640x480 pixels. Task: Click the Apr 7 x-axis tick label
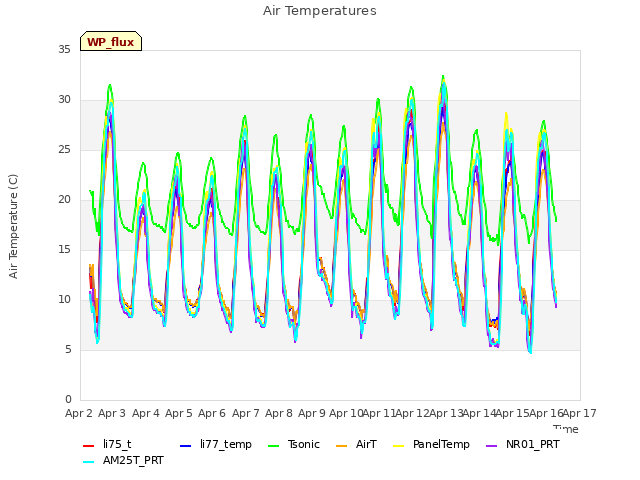pyautogui.click(x=246, y=413)
